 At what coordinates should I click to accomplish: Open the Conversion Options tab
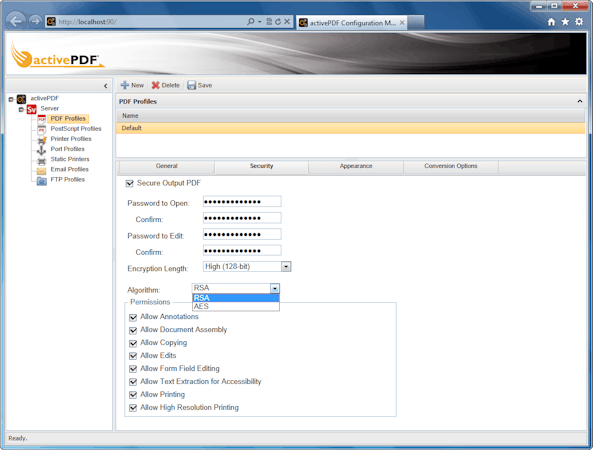tap(451, 166)
